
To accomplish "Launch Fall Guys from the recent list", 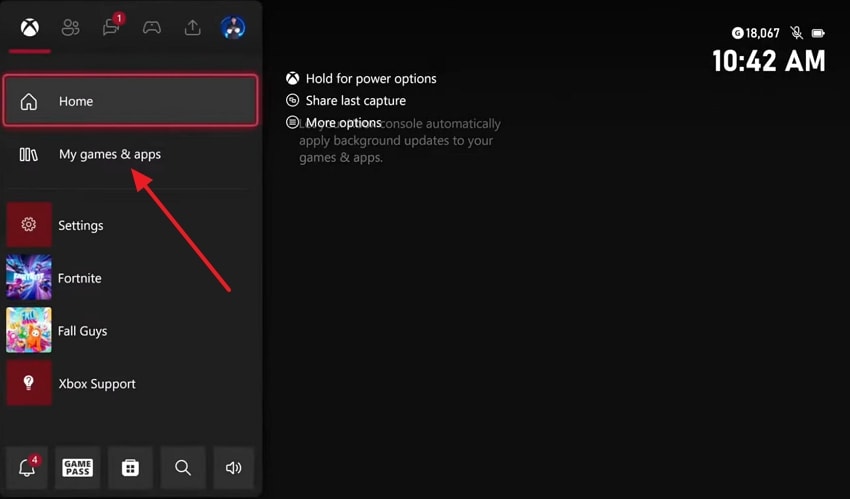I will coord(130,330).
